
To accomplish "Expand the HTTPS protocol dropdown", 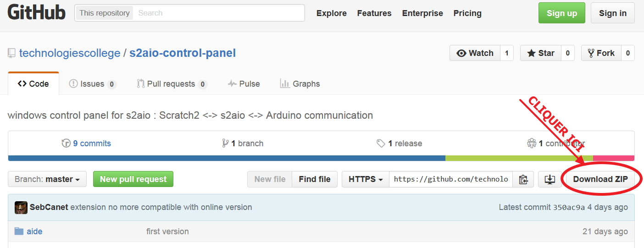I will click(x=365, y=179).
